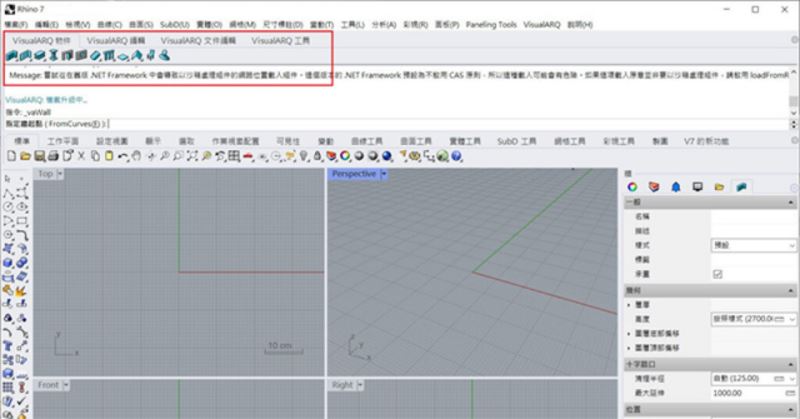Open the VisualARQ menu in menu bar
This screenshot has height=419, width=800.
click(542, 24)
